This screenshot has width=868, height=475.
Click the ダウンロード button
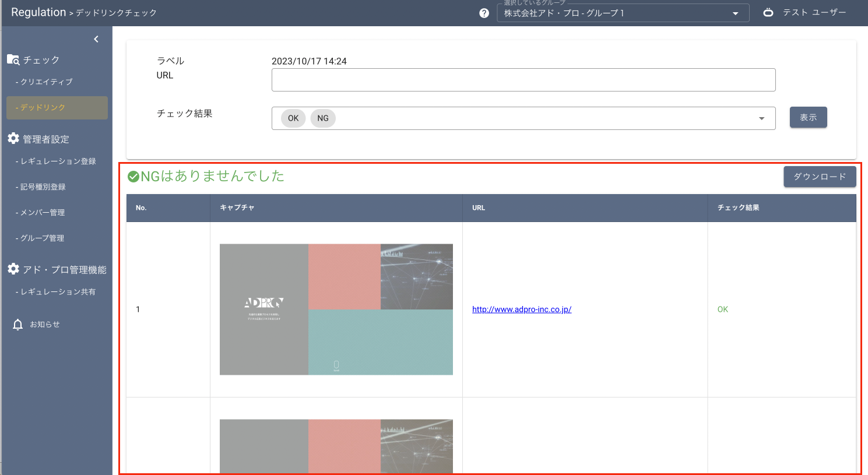[819, 177]
